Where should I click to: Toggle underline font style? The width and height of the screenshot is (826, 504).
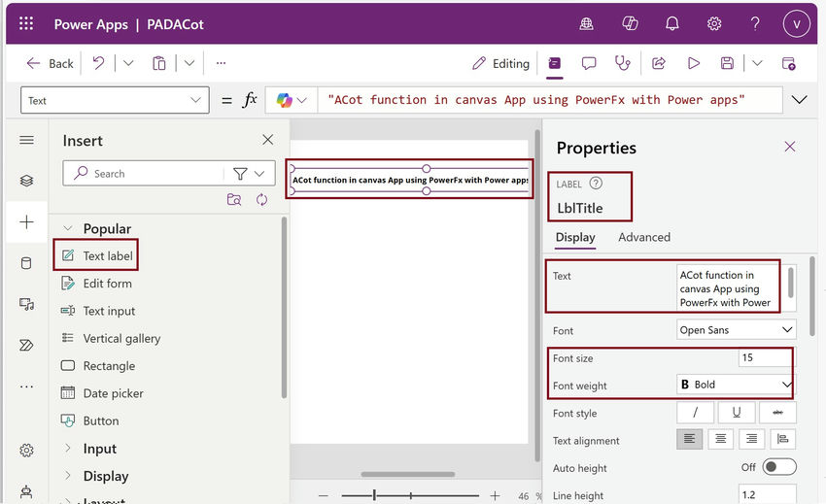[x=736, y=413]
